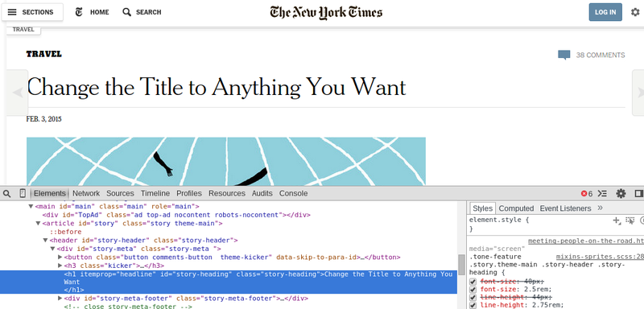Collapse the article id="story" node triangle
This screenshot has height=309, width=644.
click(x=38, y=223)
